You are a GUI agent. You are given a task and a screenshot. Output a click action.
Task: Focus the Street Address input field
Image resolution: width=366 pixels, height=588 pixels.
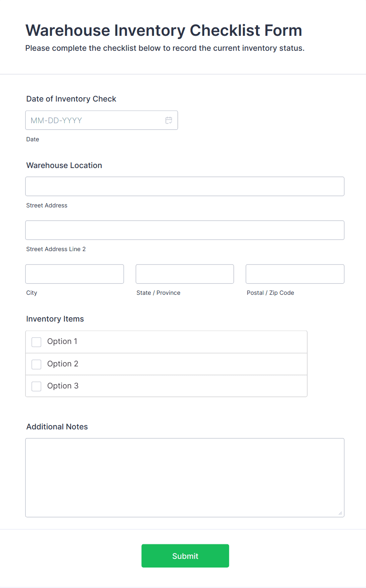click(185, 187)
